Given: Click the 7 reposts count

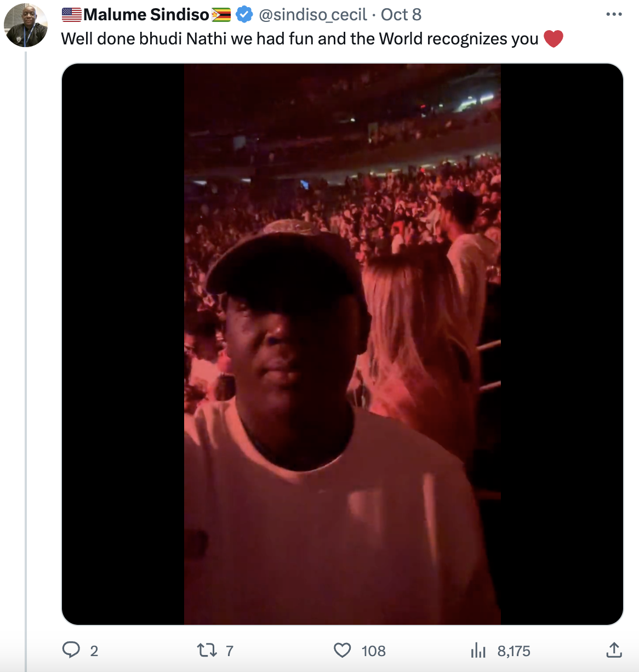Looking at the screenshot, I should 230,651.
